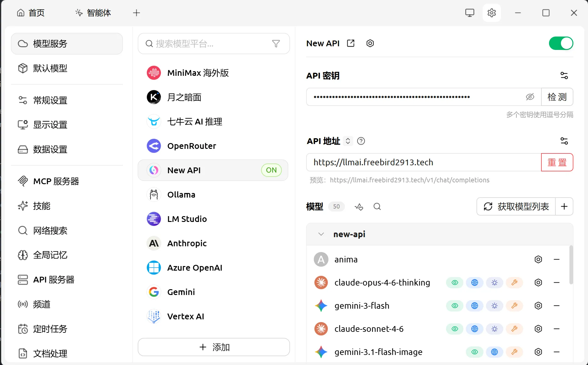Open 全局记忆 settings section
The height and width of the screenshot is (365, 588).
pyautogui.click(x=67, y=255)
